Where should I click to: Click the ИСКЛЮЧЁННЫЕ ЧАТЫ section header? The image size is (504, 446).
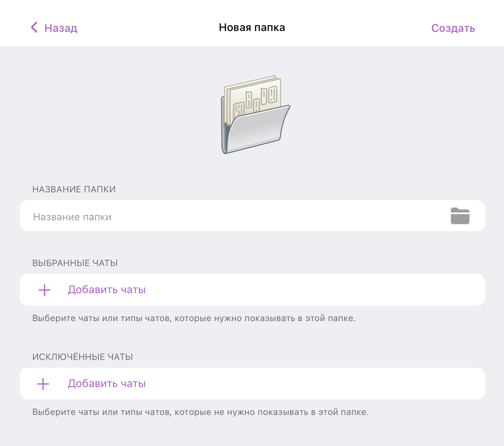83,357
